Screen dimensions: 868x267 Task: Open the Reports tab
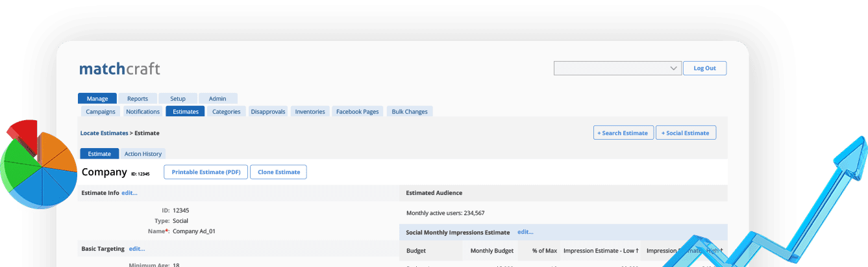coord(138,99)
